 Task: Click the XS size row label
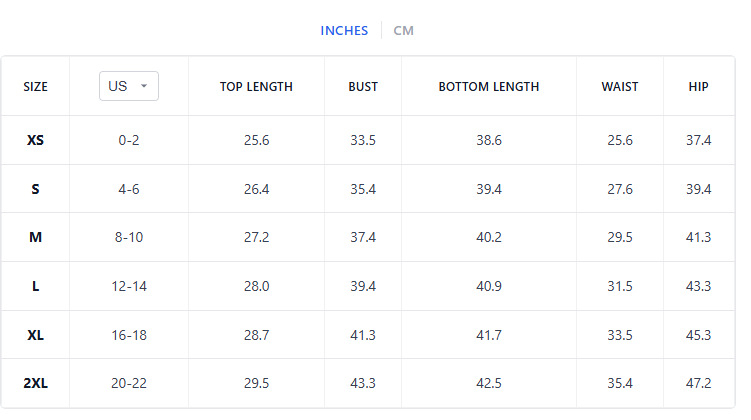[x=35, y=140]
